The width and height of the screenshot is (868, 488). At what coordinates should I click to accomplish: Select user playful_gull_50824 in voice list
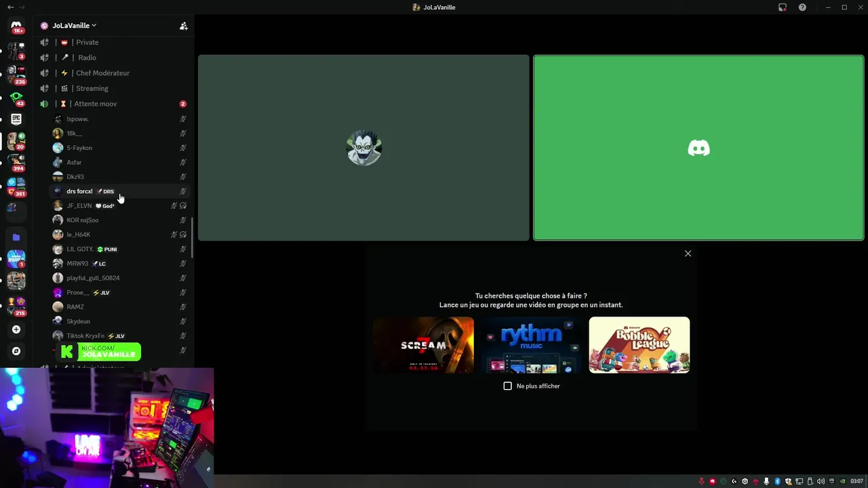(x=121, y=278)
